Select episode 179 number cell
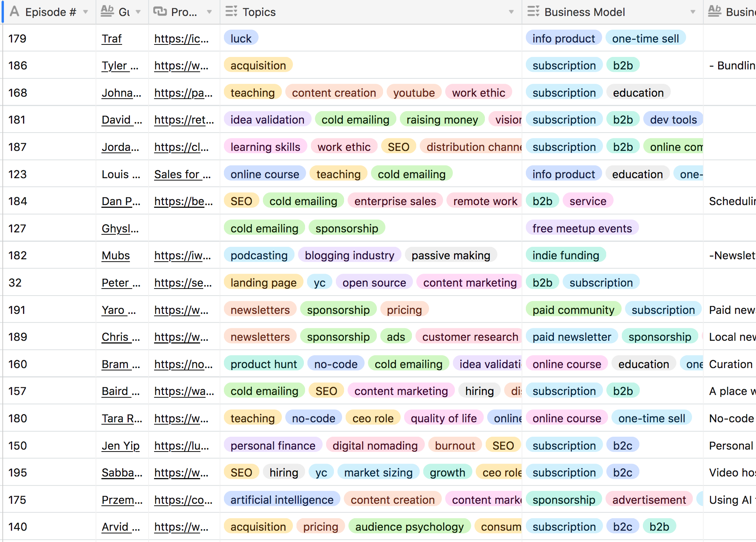756x542 pixels. [x=18, y=39]
